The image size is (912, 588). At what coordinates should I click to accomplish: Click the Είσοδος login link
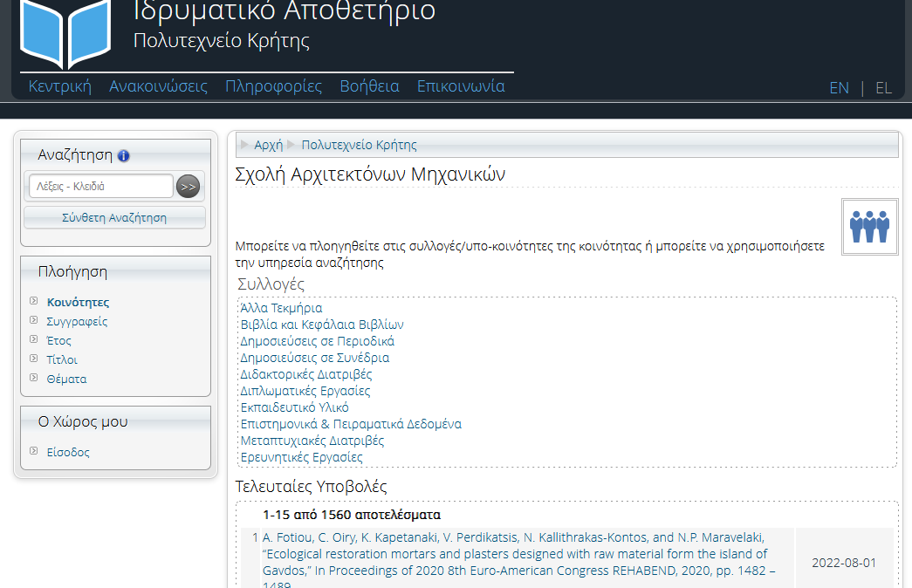68,453
